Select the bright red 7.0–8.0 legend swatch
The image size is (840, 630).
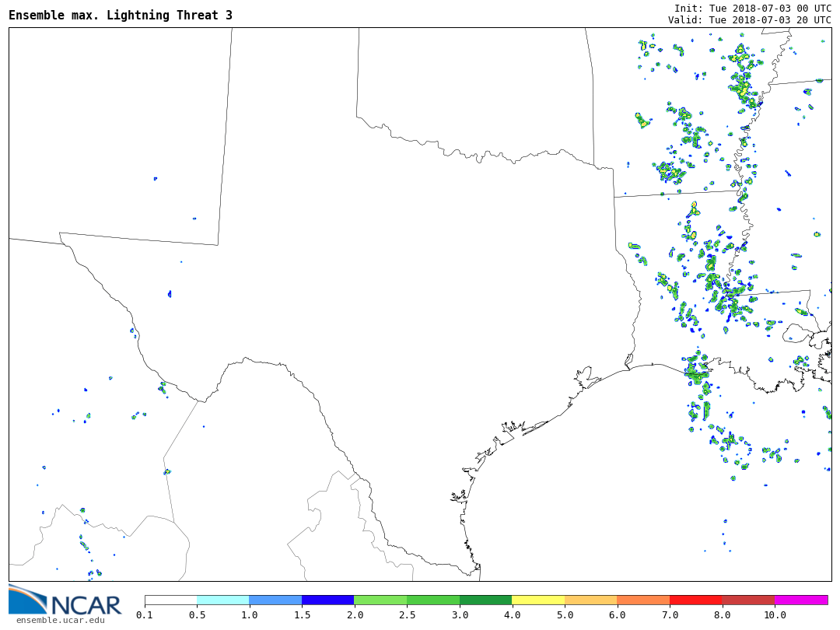[695, 600]
